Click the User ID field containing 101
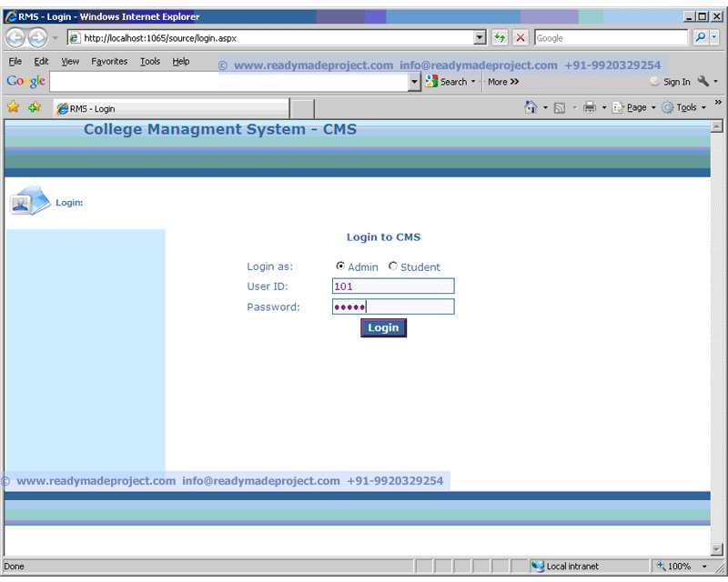Image resolution: width=728 pixels, height=582 pixels. coord(393,286)
